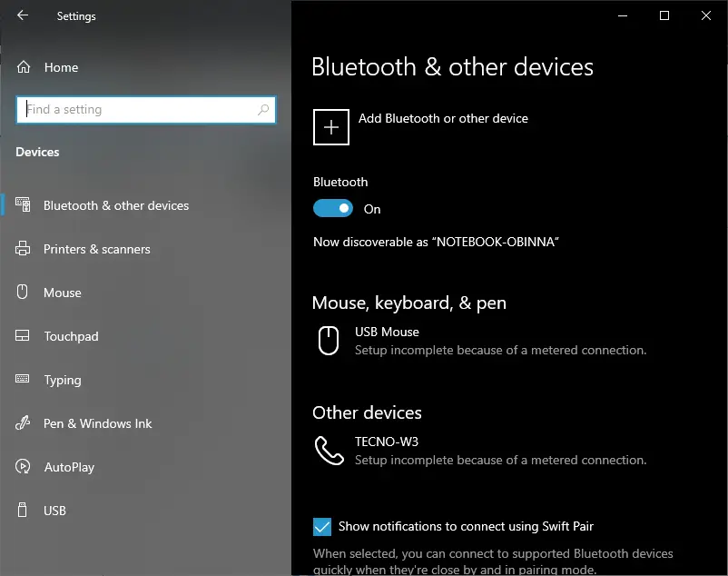Viewport: 728px width, 576px height.
Task: Go to Settings Home
Action: 61,67
